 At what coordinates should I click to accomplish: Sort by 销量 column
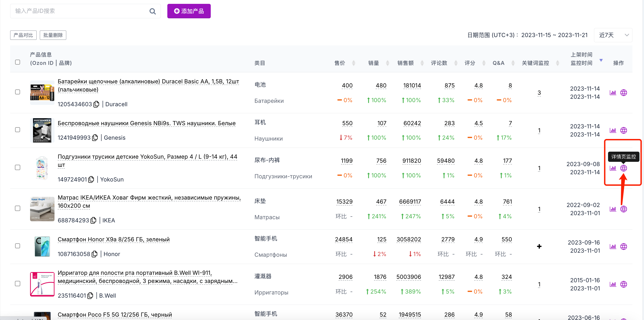[x=388, y=63]
